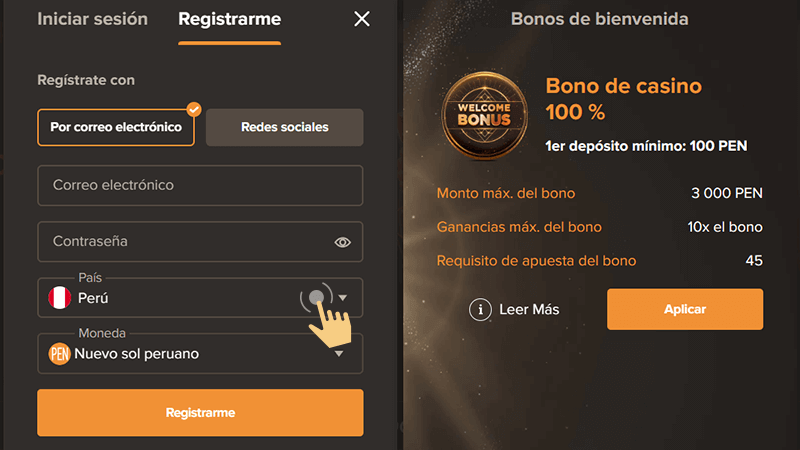Expand the País dropdown arrow
This screenshot has height=450, width=800.
pos(343,298)
